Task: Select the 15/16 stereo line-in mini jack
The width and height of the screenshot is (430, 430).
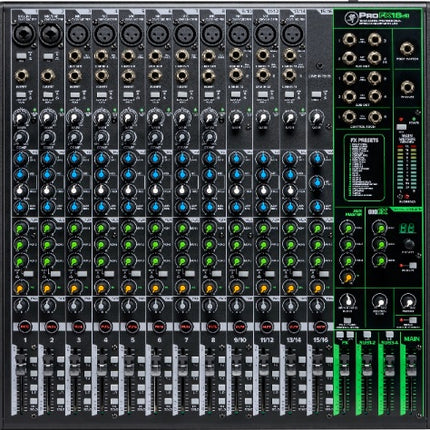Action: [x=320, y=66]
